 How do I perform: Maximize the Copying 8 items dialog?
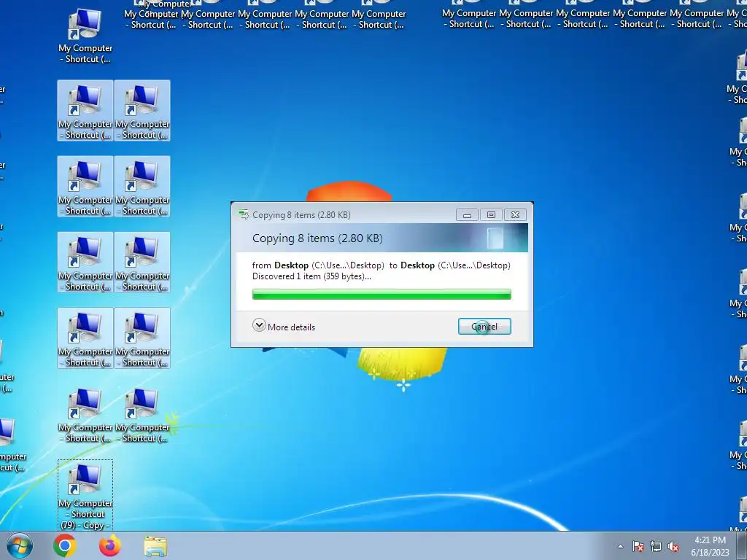click(x=491, y=215)
